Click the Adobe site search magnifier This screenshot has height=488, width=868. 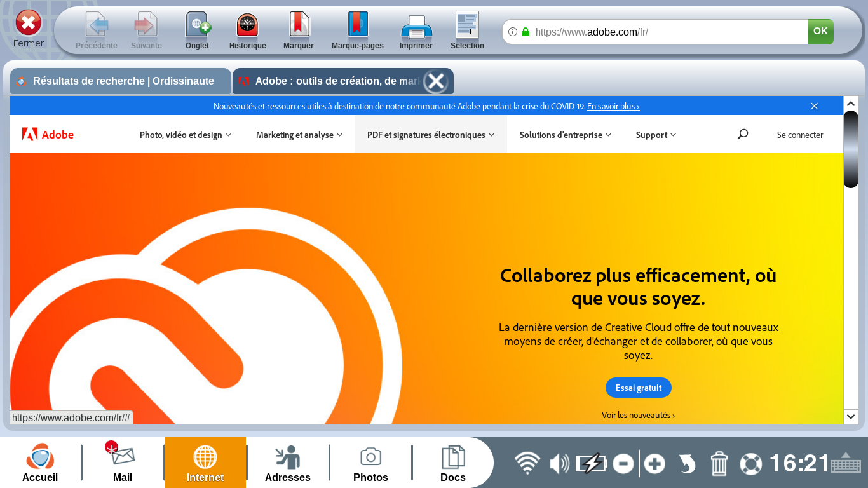pos(743,134)
